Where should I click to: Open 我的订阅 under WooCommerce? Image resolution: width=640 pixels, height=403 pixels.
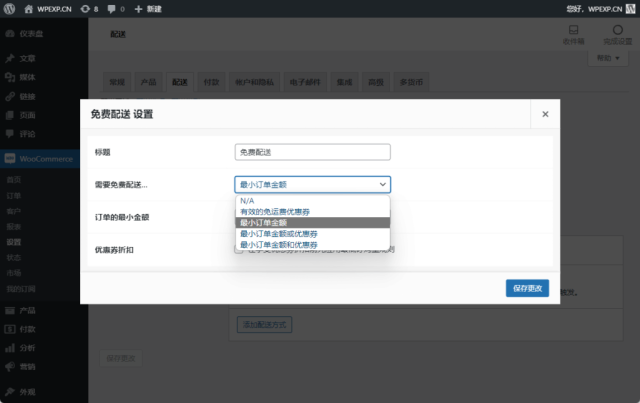click(x=20, y=289)
